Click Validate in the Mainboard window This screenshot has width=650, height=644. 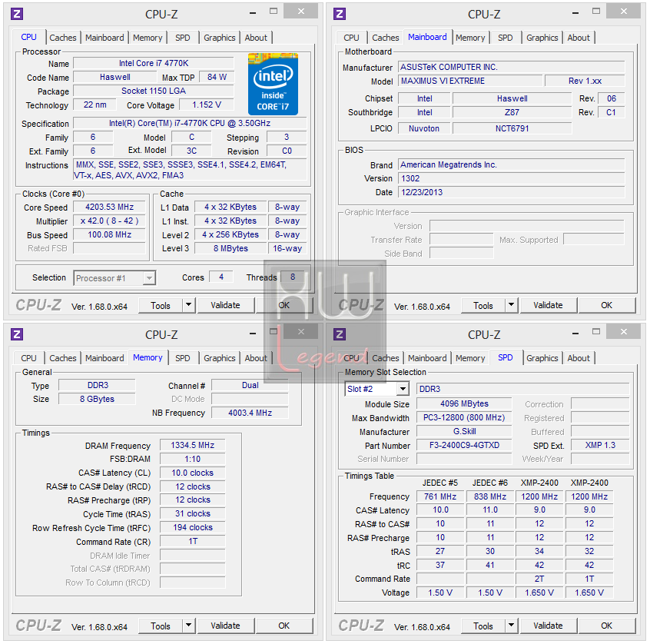pos(548,306)
